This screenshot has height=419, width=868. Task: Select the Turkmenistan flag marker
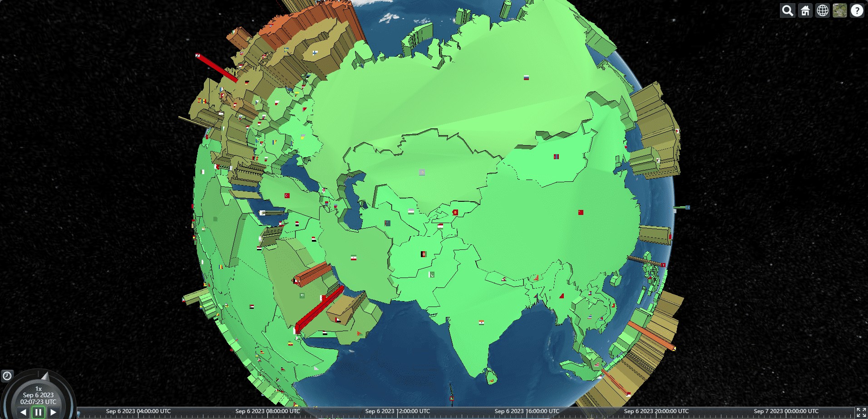tap(387, 223)
